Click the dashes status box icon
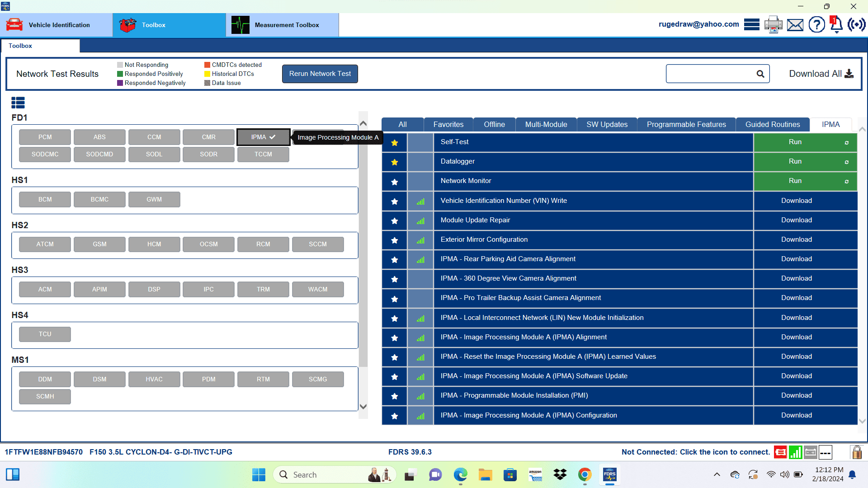The width and height of the screenshot is (868, 488). click(826, 452)
